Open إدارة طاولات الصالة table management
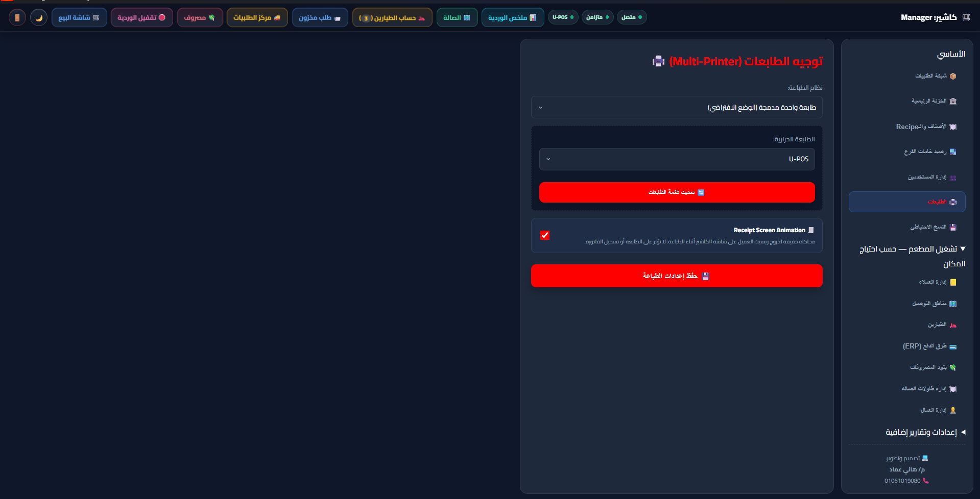Image resolution: width=980 pixels, height=499 pixels. click(x=907, y=389)
